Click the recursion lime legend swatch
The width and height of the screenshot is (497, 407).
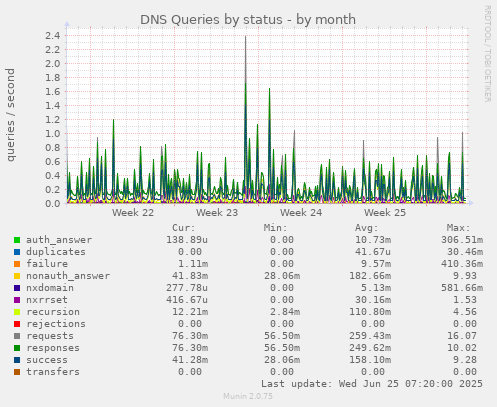coord(17,312)
